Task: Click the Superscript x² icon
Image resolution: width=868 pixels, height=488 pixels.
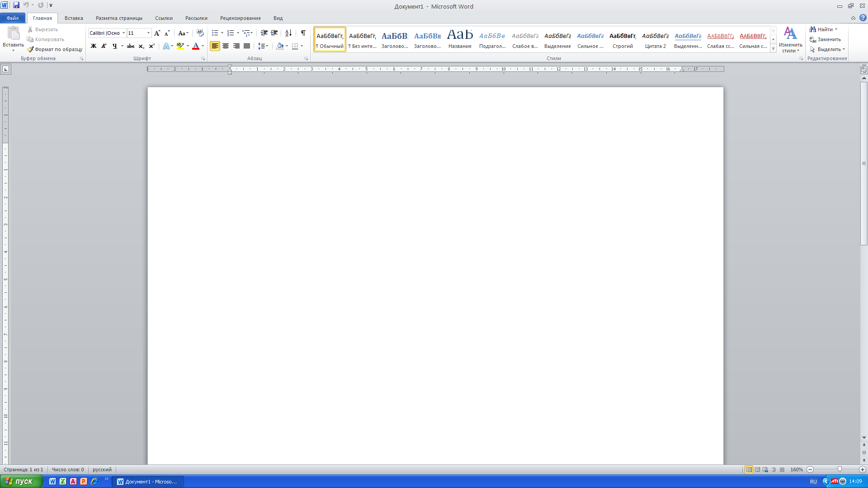Action: [152, 46]
